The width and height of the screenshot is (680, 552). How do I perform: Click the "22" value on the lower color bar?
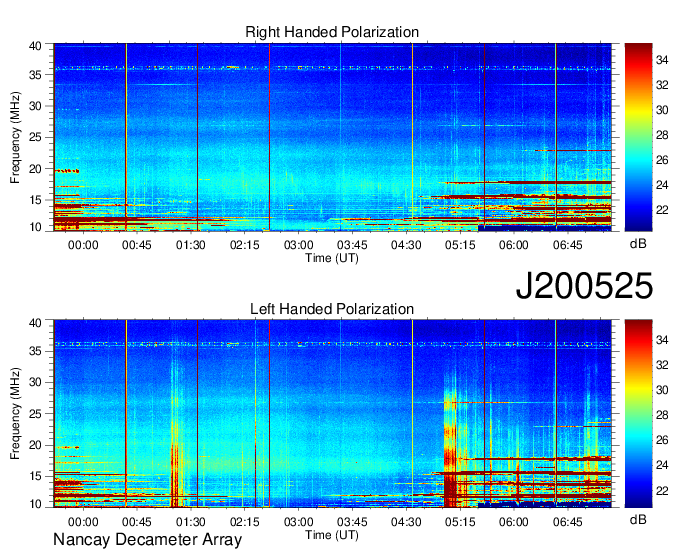(662, 490)
